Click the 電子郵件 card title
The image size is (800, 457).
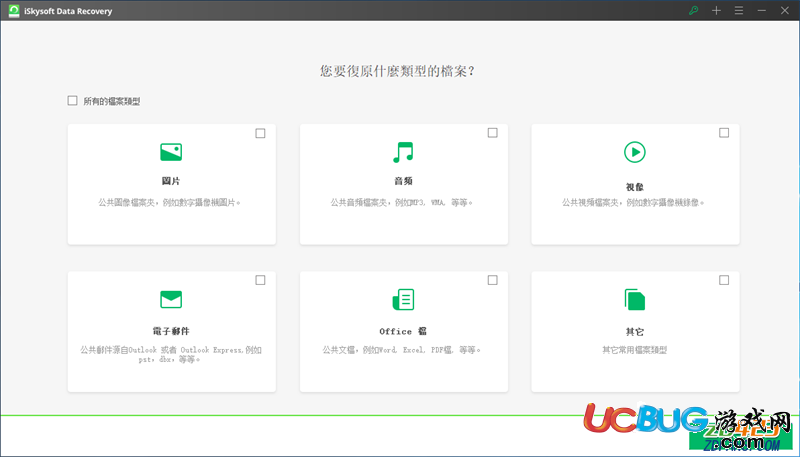(171, 331)
